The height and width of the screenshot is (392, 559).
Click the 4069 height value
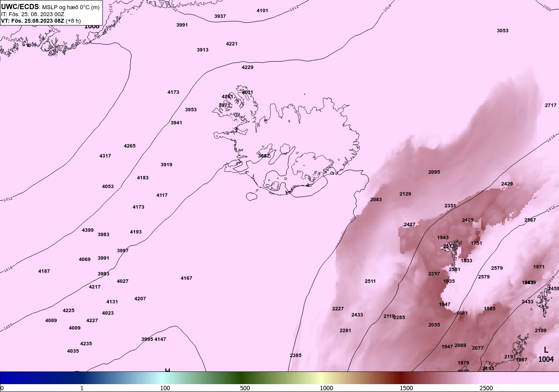click(85, 259)
